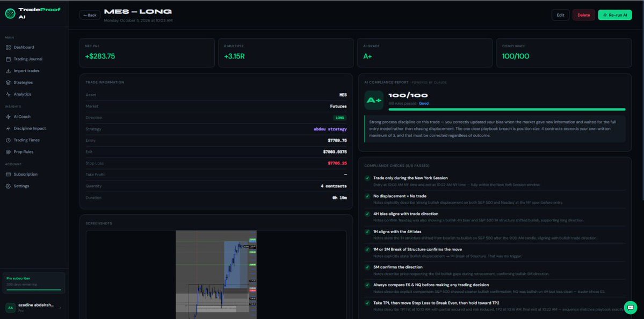Click the Import trades download icon
The width and height of the screenshot is (644, 319).
coord(8,71)
